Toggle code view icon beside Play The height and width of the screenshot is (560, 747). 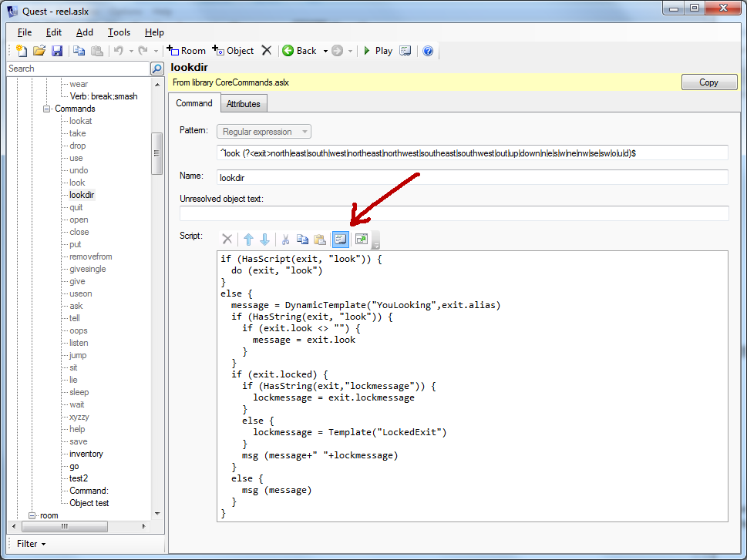point(405,51)
